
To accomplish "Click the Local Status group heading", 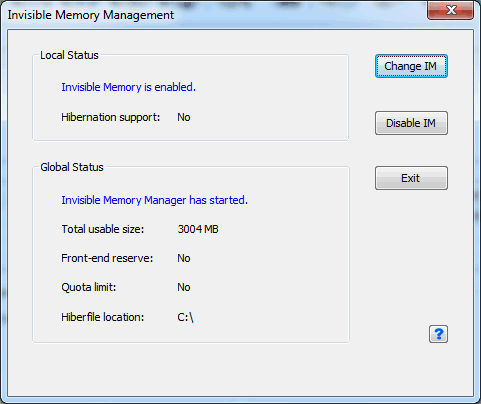I will (69, 55).
